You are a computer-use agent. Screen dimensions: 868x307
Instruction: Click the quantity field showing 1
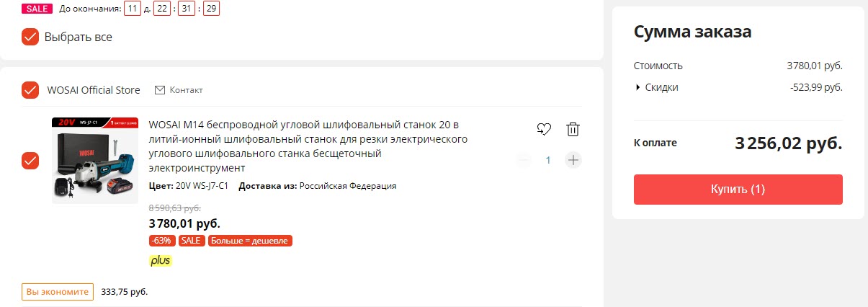(x=548, y=160)
